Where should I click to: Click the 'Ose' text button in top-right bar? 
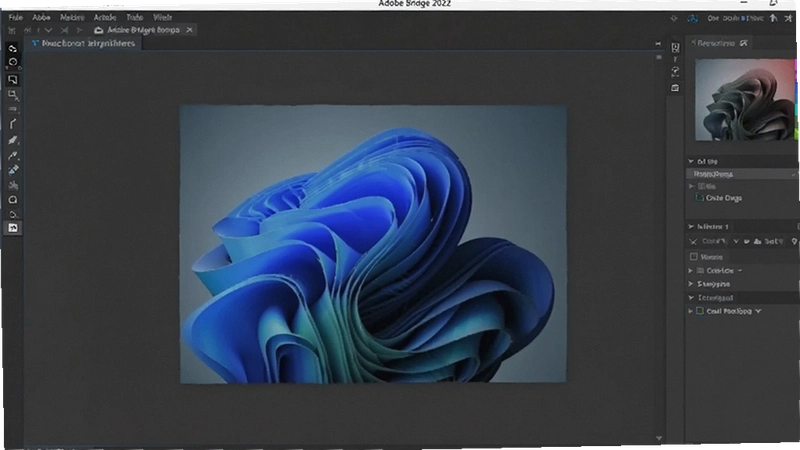[x=713, y=18]
